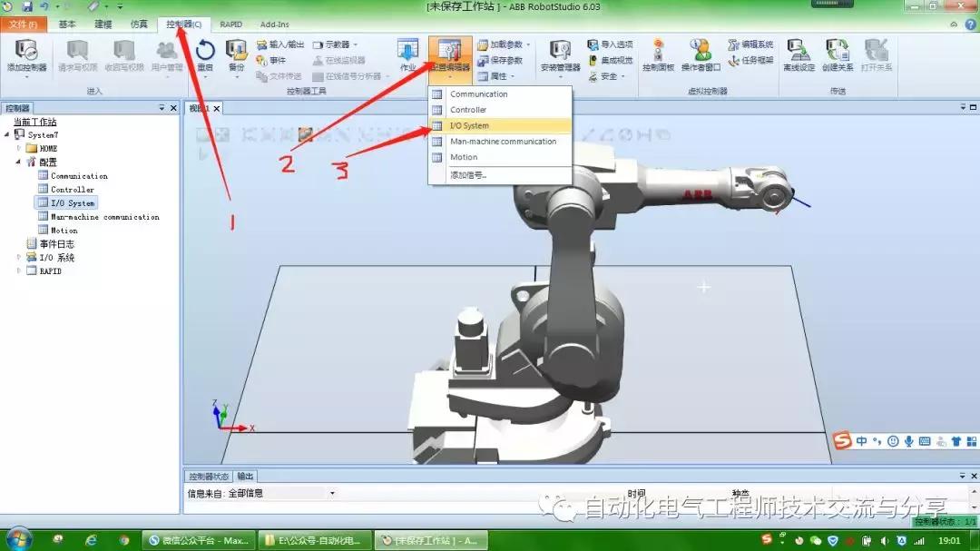Collapse the 配置 node in controller tree
The width and height of the screenshot is (980, 551).
pos(19,162)
